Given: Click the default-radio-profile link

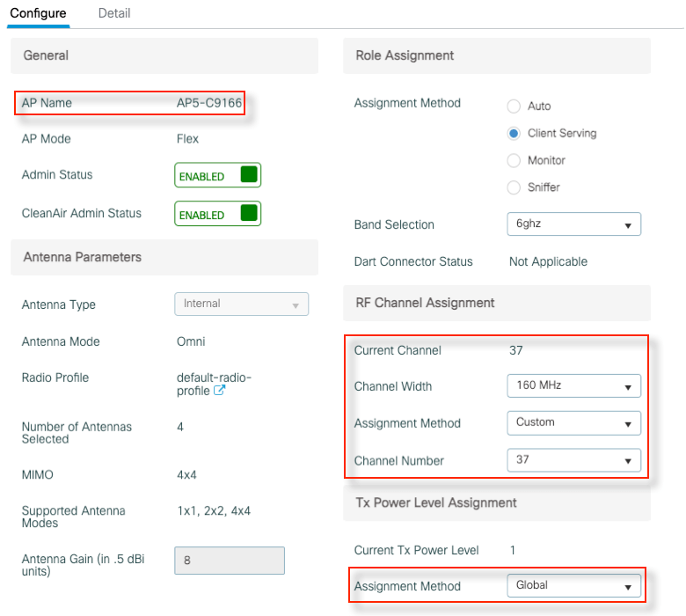Looking at the screenshot, I should click(213, 378).
